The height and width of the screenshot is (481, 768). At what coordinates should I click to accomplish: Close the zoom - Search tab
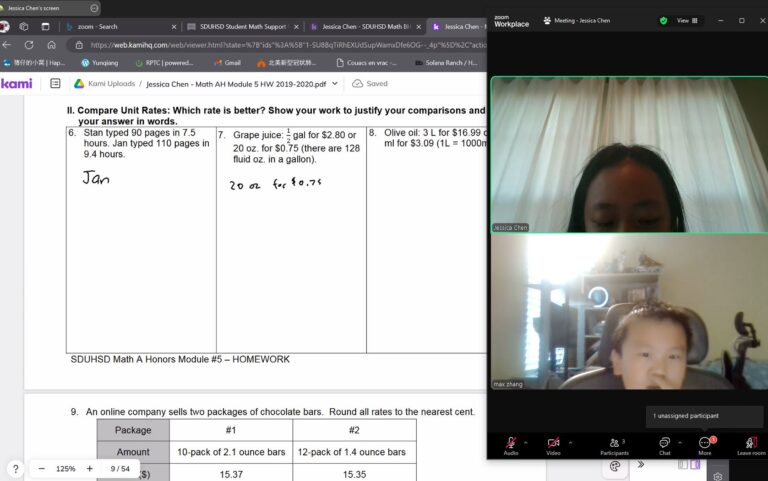174,27
